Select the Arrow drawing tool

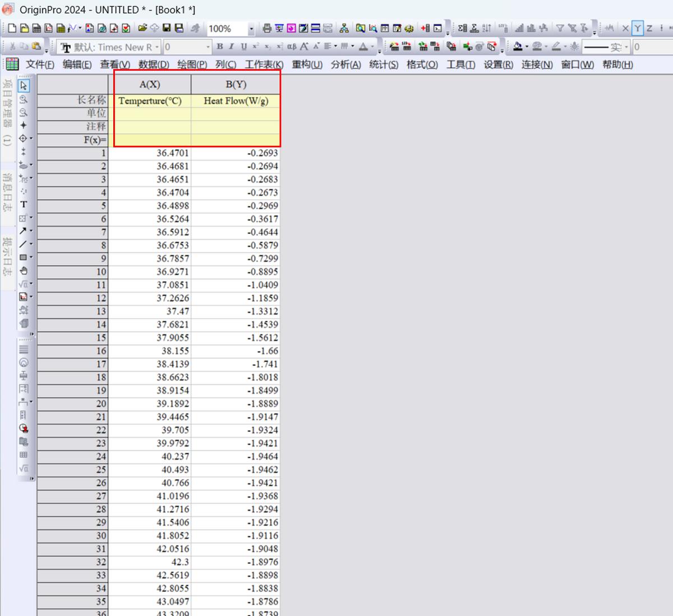point(23,231)
